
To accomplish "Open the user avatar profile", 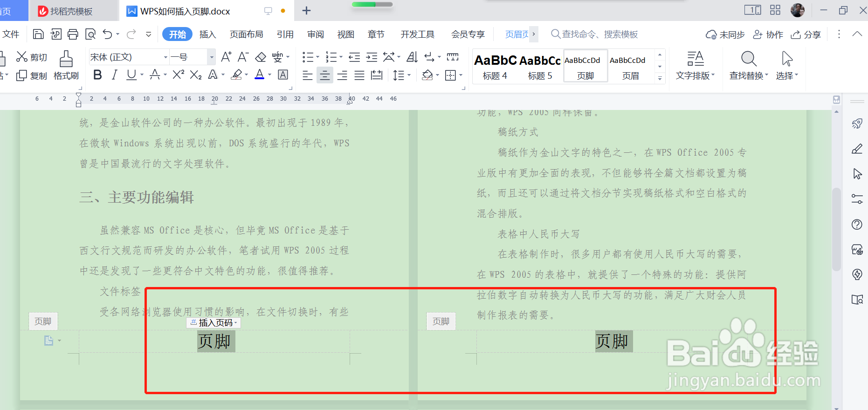I will pos(798,10).
